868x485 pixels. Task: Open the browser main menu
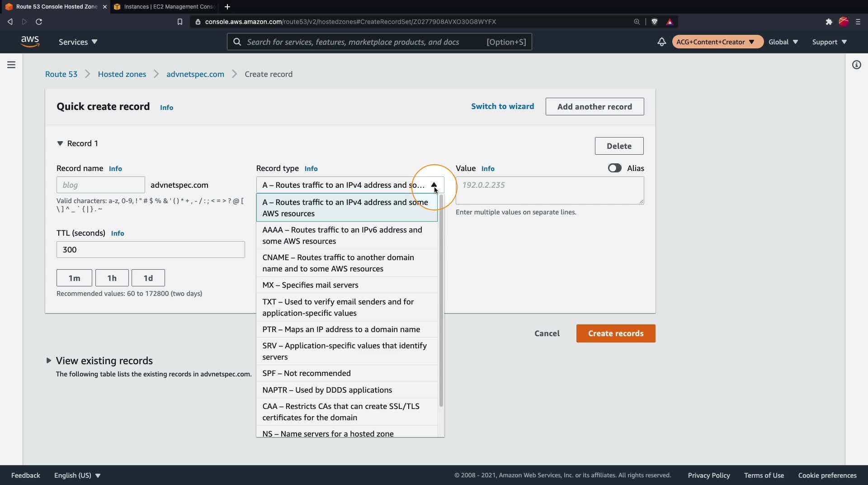click(858, 22)
